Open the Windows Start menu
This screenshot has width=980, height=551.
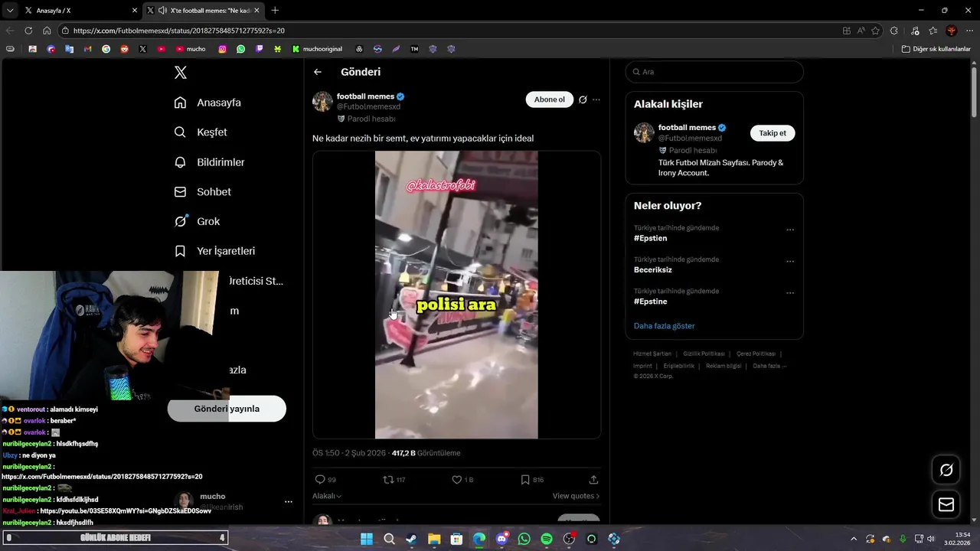367,539
